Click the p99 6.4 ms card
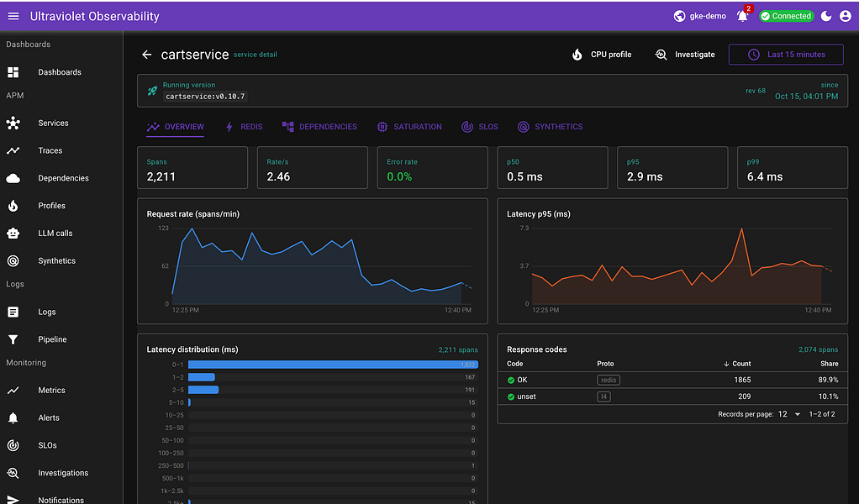Screen dimensions: 859x504 click(792, 167)
